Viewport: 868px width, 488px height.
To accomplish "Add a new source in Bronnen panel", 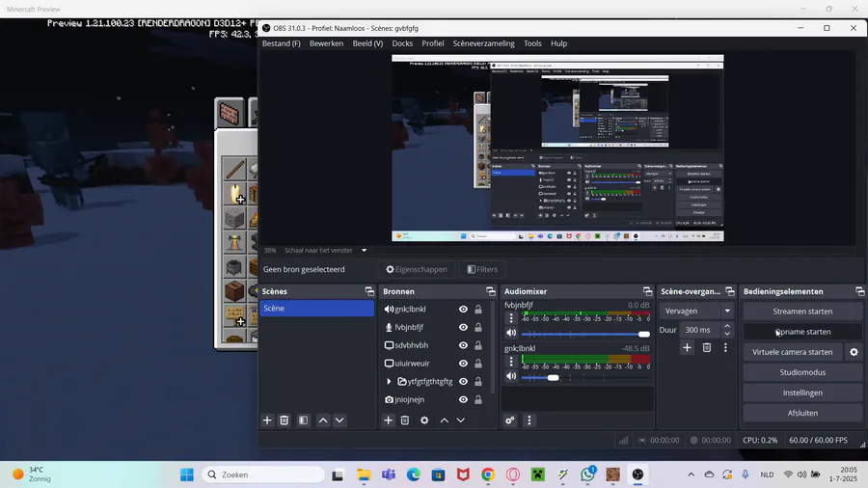I will (388, 420).
